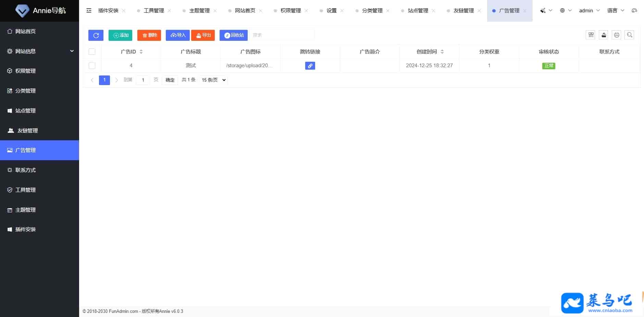Open the admin user dropdown

589,11
